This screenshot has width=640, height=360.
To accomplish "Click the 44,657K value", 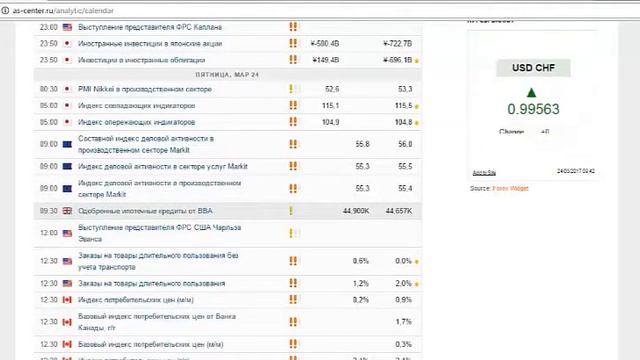I will 399,211.
